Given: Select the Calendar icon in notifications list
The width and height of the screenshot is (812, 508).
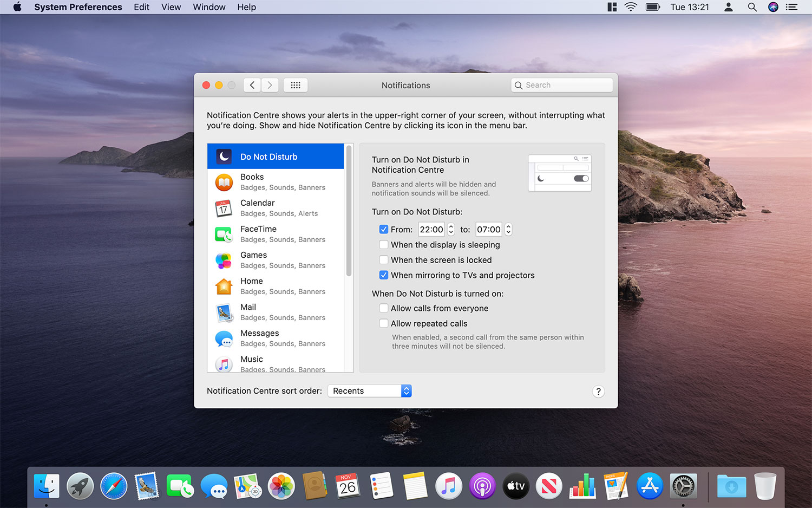Looking at the screenshot, I should pyautogui.click(x=224, y=208).
